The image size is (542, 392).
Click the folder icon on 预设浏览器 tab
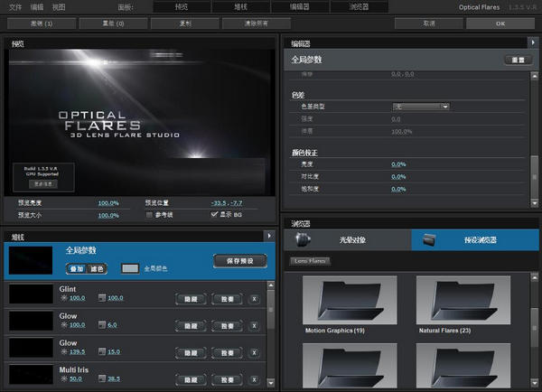pos(431,240)
